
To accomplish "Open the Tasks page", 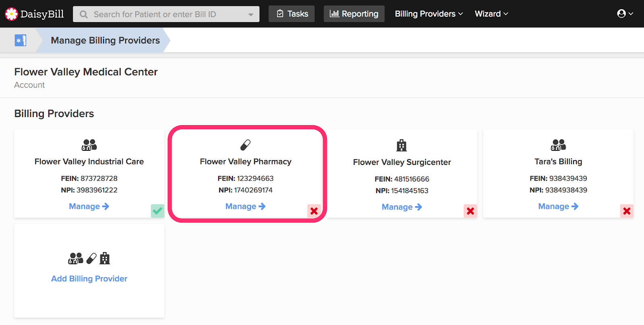I will [292, 14].
